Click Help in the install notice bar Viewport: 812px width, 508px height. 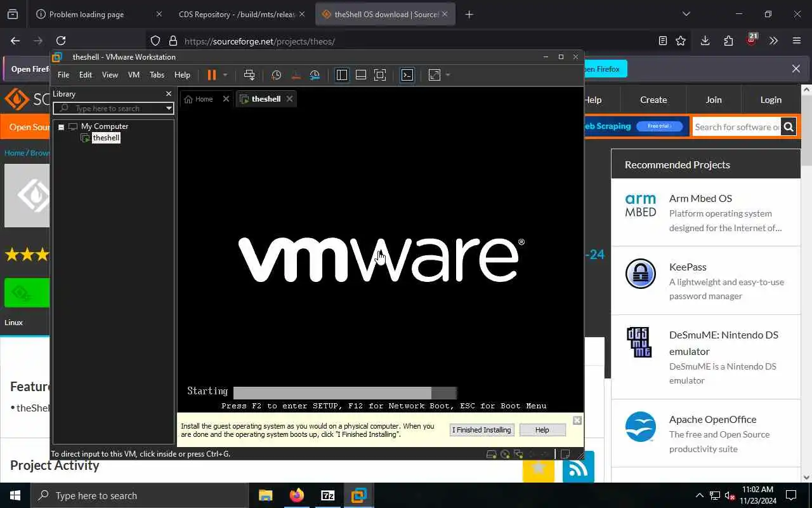tap(542, 430)
